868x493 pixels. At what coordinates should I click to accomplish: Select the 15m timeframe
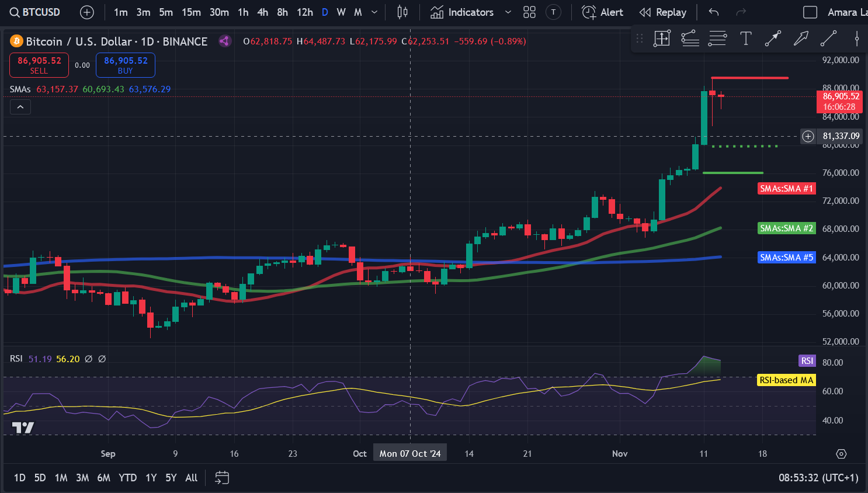(191, 12)
